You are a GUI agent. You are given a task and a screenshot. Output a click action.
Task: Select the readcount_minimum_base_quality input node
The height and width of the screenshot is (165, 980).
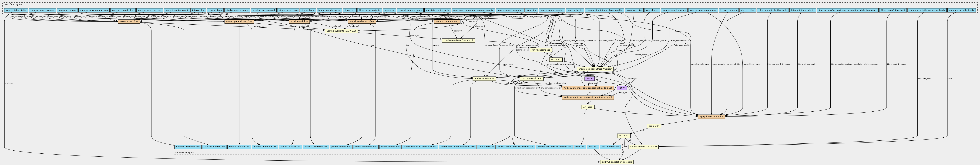point(604,10)
